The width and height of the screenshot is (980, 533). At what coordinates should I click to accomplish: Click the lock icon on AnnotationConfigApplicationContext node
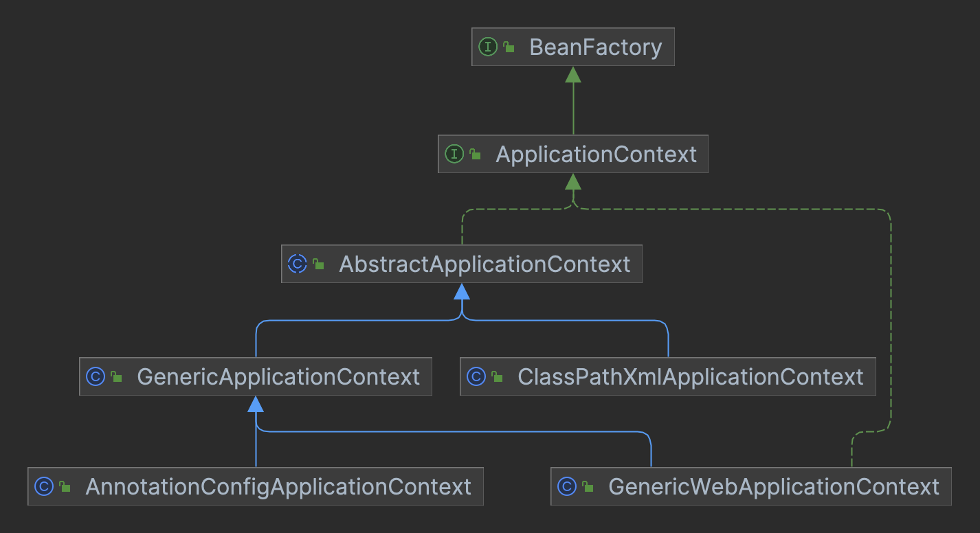pyautogui.click(x=65, y=486)
